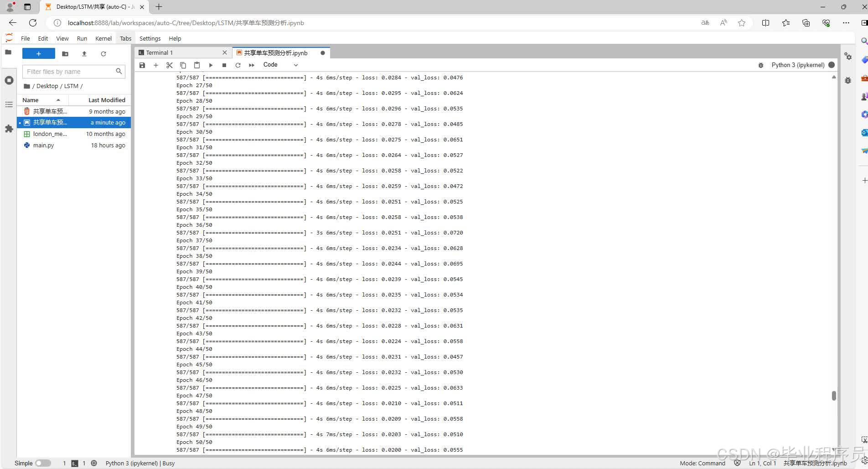The height and width of the screenshot is (469, 868).
Task: Select the 9 months ago HTML file
Action: 74,111
